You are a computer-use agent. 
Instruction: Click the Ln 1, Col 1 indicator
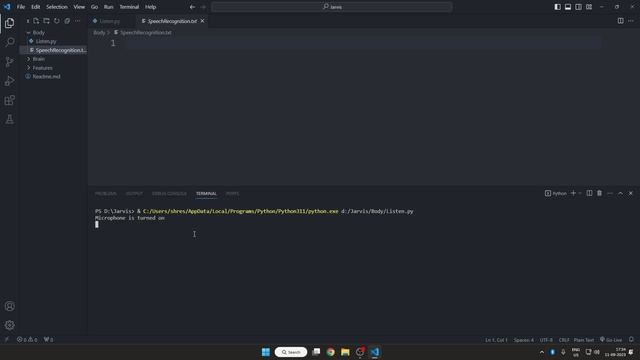pos(496,340)
